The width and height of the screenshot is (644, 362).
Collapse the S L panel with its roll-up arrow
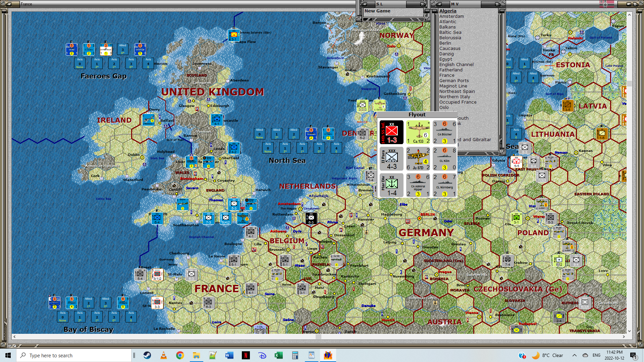tap(365, 4)
